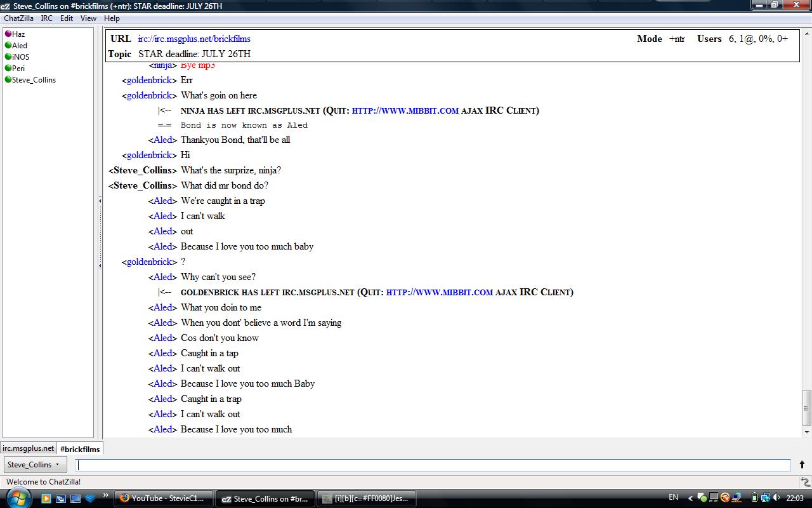
Task: Click the lower splitter grippy arrow
Action: click(x=100, y=265)
